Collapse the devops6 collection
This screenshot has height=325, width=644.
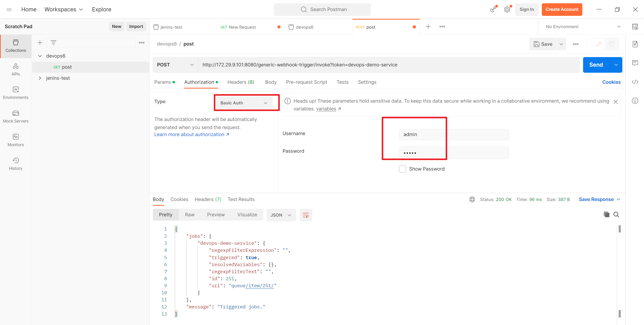(x=40, y=56)
